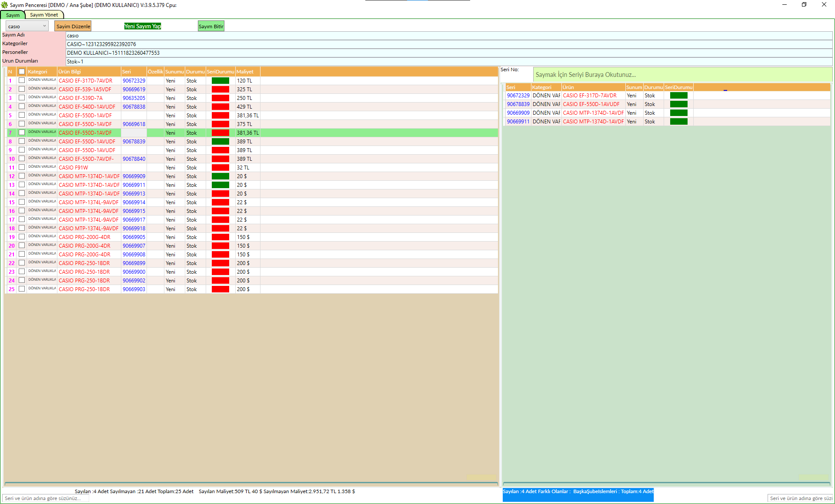
Task: Click green swatch for 90672329 in right table
Action: click(x=678, y=96)
